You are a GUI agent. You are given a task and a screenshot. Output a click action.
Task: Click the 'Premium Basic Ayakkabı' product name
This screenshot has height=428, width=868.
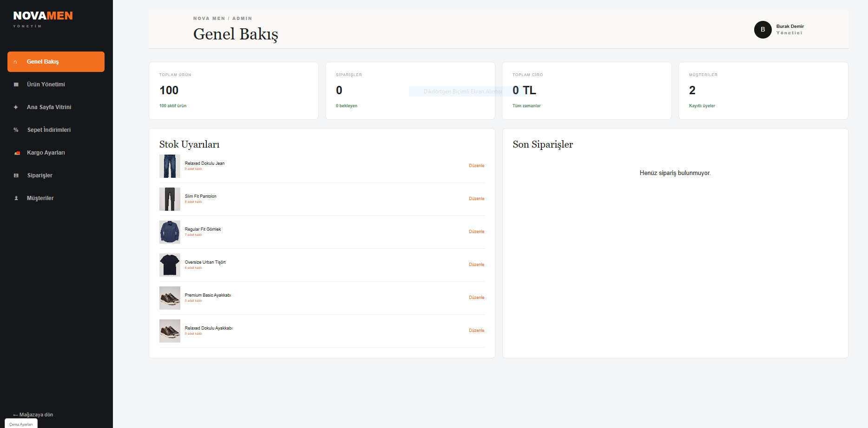208,295
